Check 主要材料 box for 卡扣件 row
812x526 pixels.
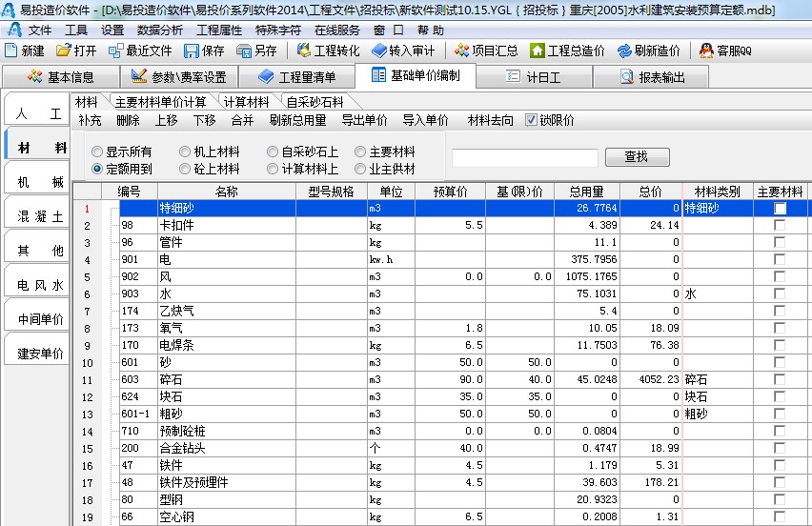[x=780, y=225]
